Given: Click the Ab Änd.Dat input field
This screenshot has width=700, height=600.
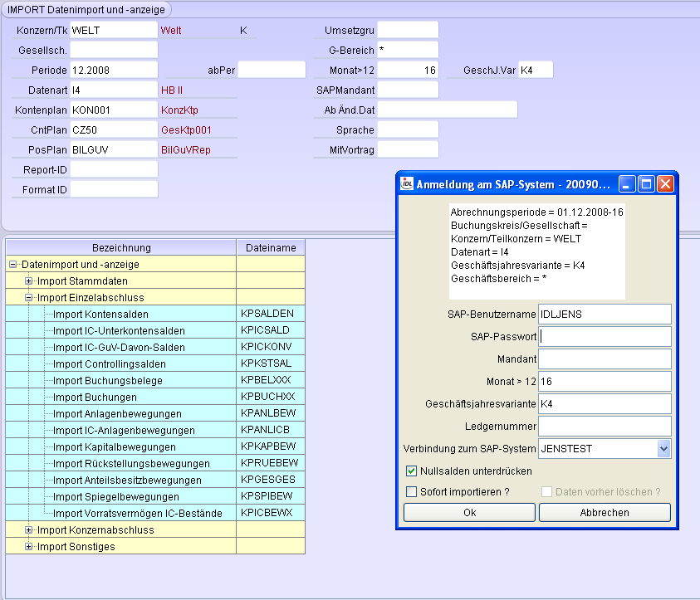Looking at the screenshot, I should [x=448, y=110].
